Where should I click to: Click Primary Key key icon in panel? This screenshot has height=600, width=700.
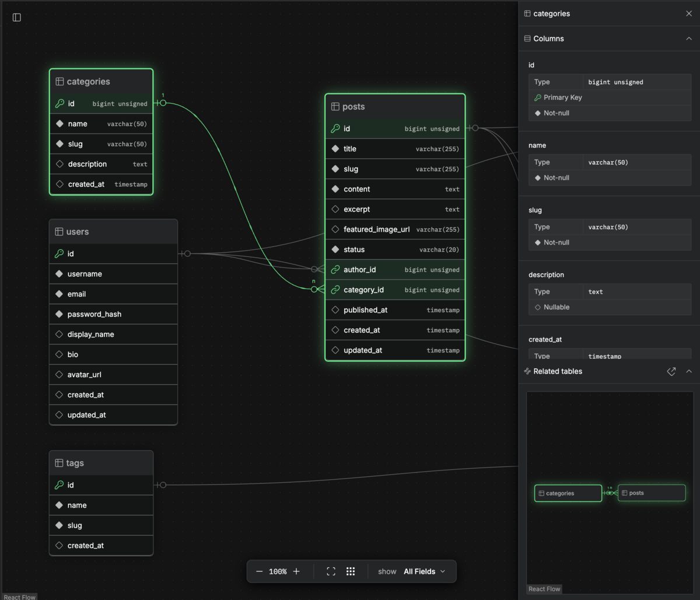click(538, 97)
